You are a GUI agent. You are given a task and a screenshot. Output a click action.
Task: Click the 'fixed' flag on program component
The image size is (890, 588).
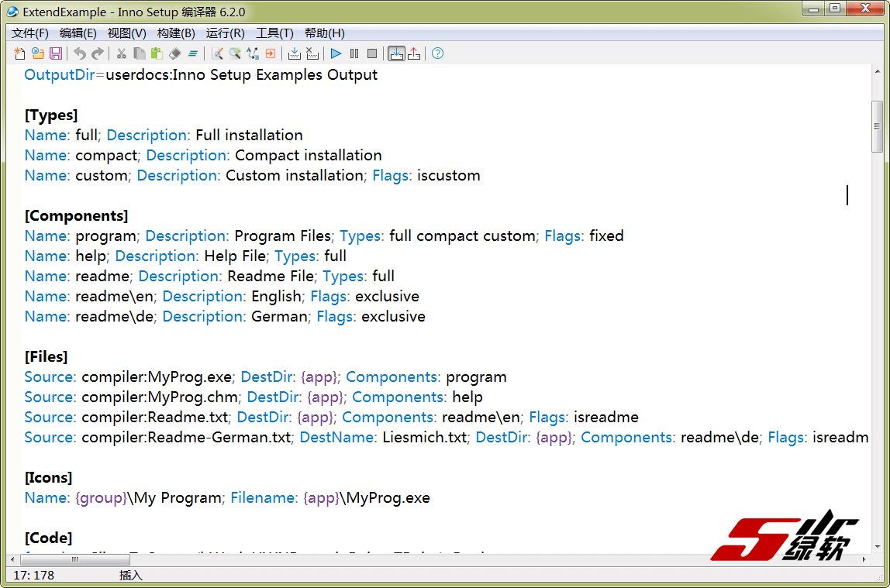pos(606,236)
